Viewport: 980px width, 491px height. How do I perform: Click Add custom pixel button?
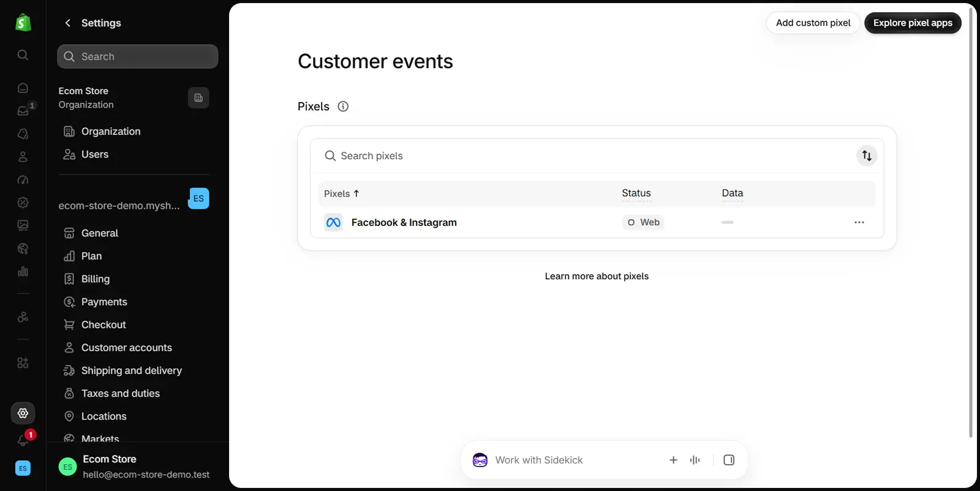(813, 23)
